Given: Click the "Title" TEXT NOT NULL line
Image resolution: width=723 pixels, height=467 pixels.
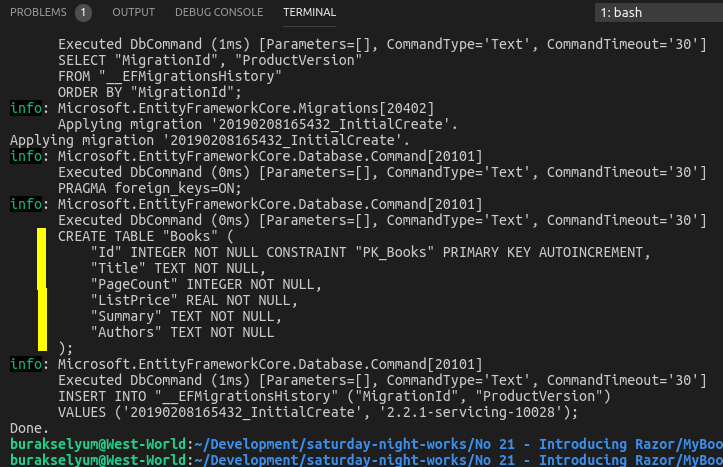Looking at the screenshot, I should pyautogui.click(x=178, y=268).
